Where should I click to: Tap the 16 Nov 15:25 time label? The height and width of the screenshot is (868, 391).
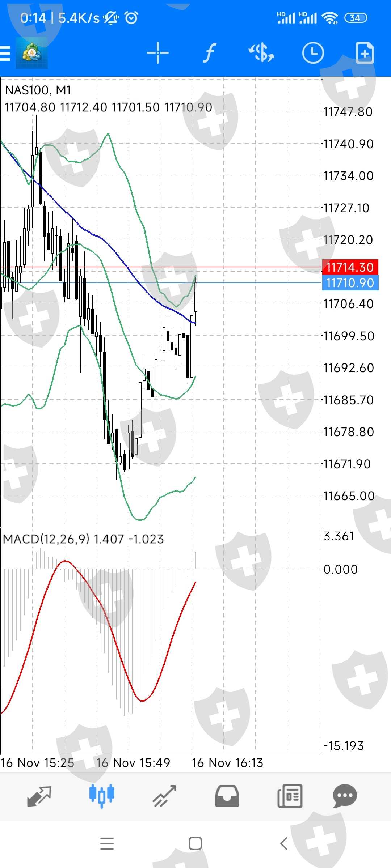click(x=37, y=763)
